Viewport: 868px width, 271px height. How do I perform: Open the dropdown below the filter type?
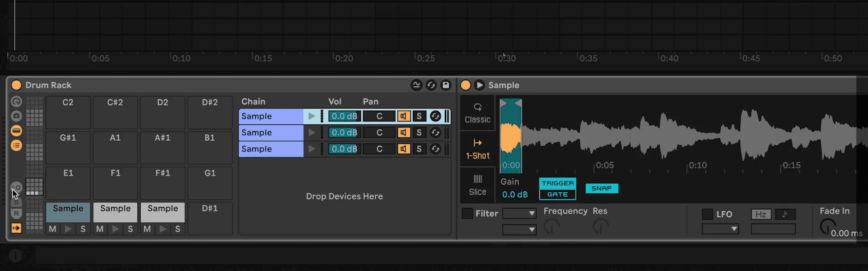[519, 229]
